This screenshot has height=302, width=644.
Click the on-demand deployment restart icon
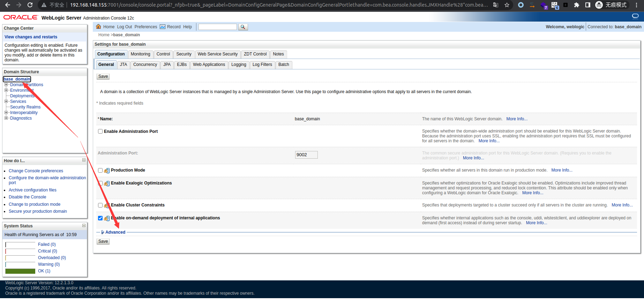tap(107, 218)
